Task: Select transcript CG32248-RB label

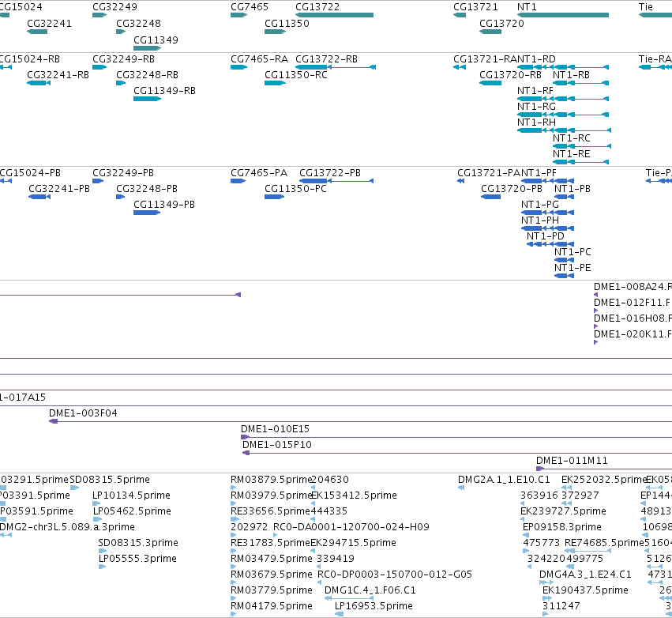Action: click(x=147, y=74)
